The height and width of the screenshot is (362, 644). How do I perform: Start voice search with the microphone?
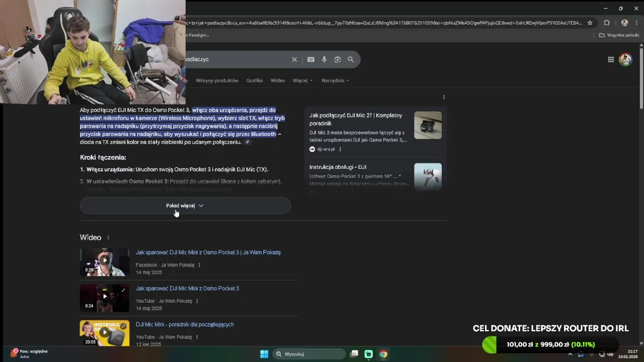coord(324,59)
